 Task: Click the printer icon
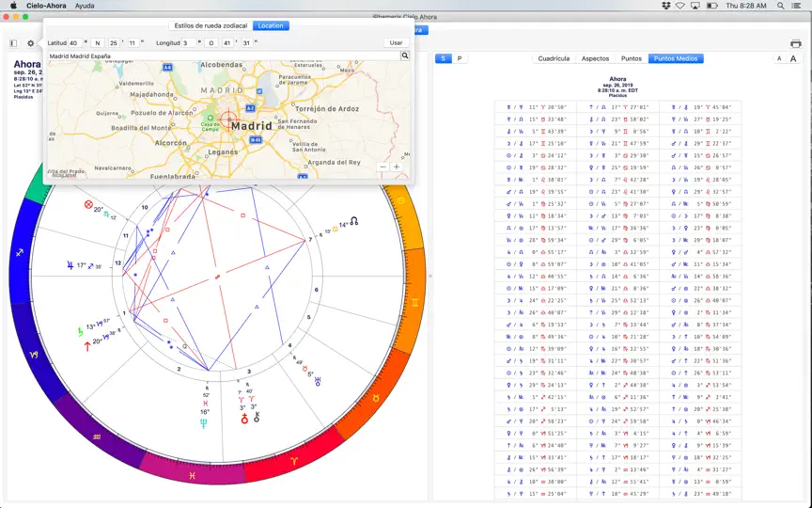click(x=795, y=44)
